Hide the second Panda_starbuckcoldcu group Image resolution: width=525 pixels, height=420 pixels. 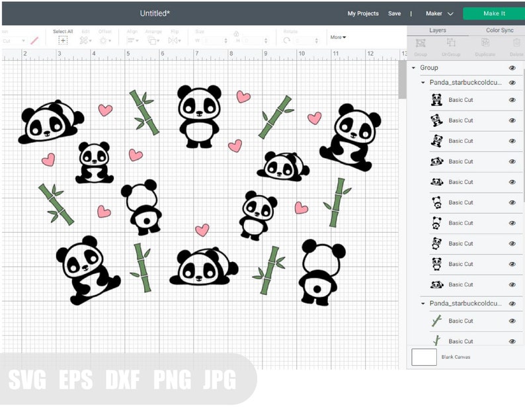click(x=512, y=304)
